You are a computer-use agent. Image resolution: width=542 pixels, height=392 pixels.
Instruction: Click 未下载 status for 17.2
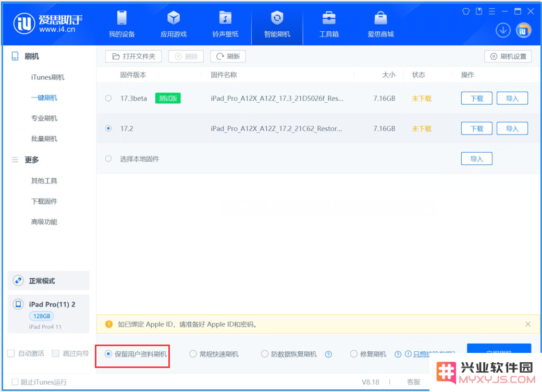point(422,129)
